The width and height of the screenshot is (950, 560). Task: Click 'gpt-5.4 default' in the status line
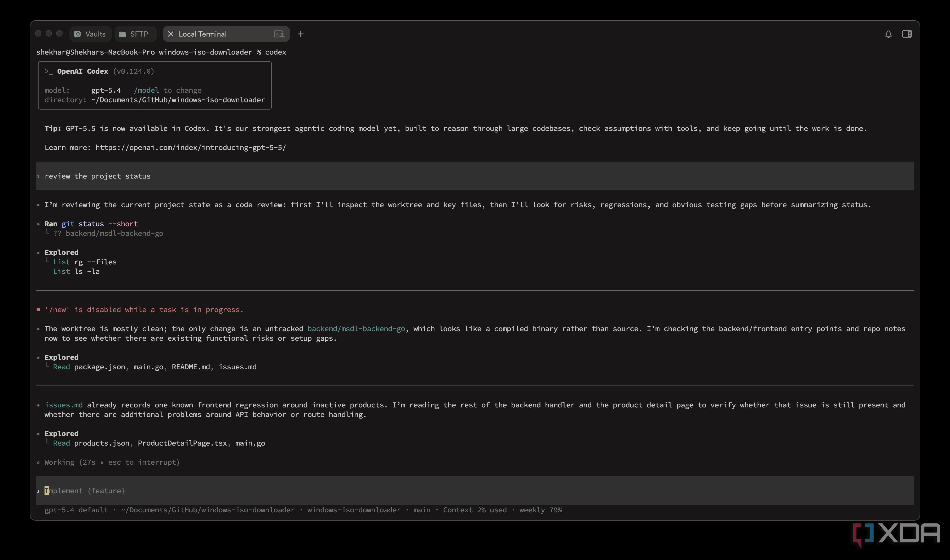pos(76,510)
